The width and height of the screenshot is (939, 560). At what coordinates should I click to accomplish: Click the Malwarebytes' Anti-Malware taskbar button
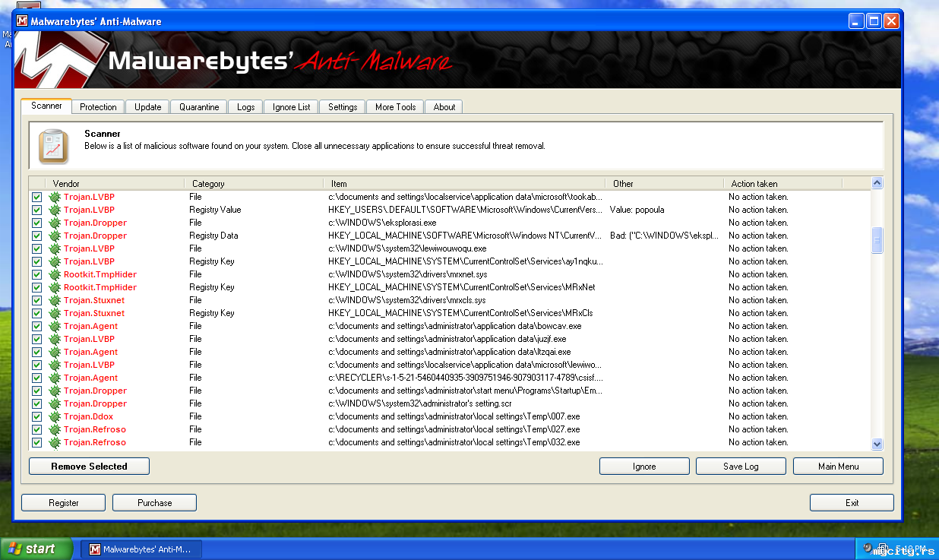point(141,549)
